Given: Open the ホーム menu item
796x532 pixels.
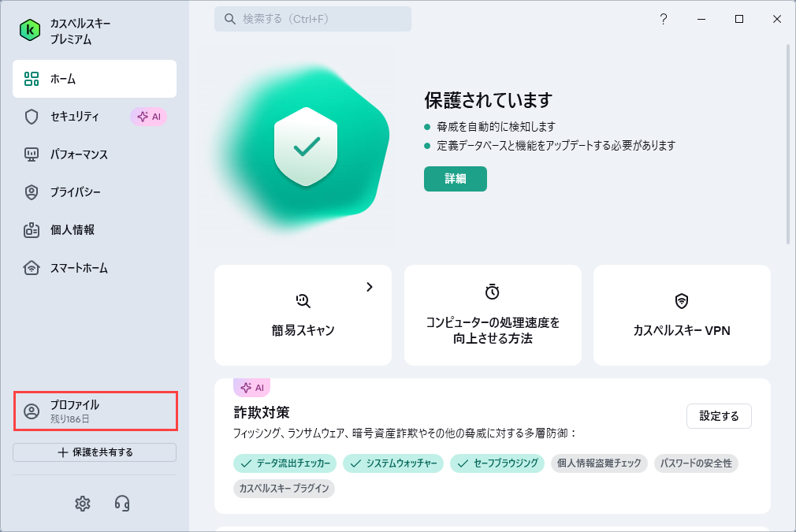Looking at the screenshot, I should point(95,79).
